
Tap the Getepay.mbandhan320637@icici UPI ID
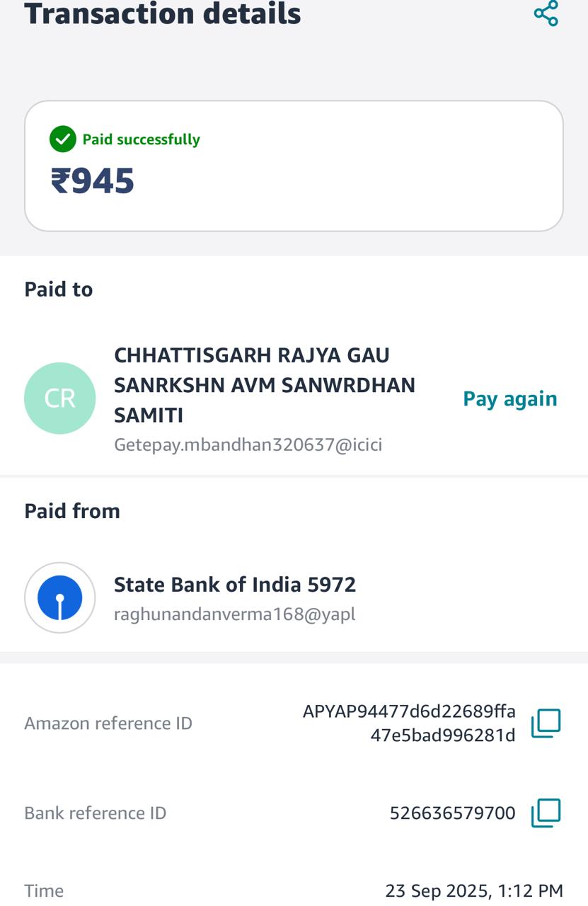[248, 445]
